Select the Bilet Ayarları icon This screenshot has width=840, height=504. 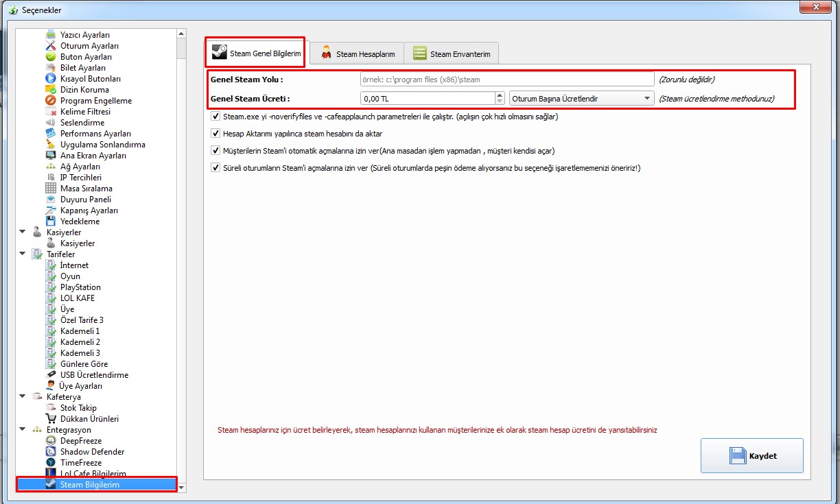51,68
